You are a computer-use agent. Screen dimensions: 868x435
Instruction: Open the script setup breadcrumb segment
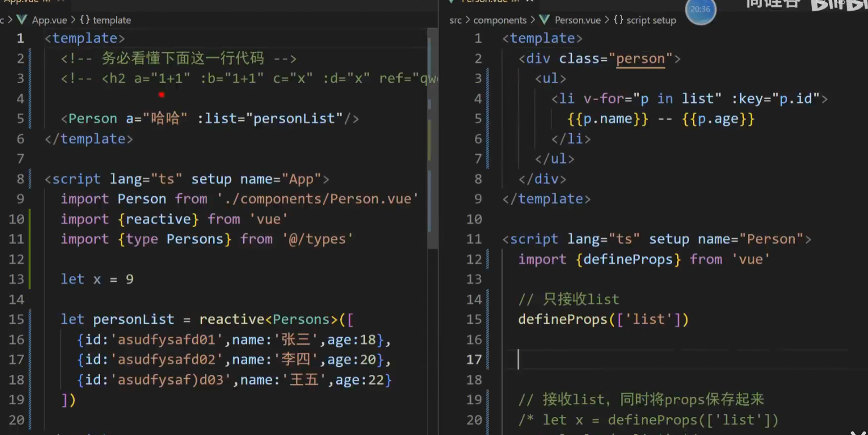click(x=651, y=20)
